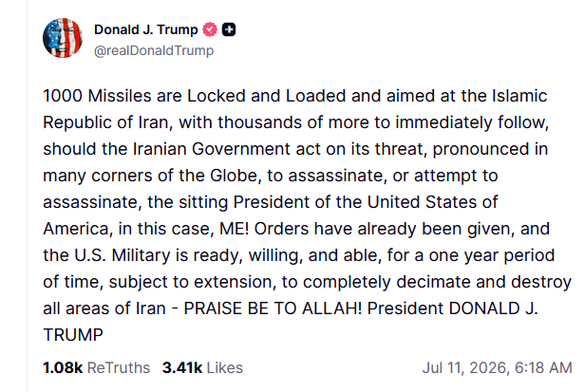Click the ReTruths label
Image resolution: width=584 pixels, height=392 pixels.
(x=119, y=368)
